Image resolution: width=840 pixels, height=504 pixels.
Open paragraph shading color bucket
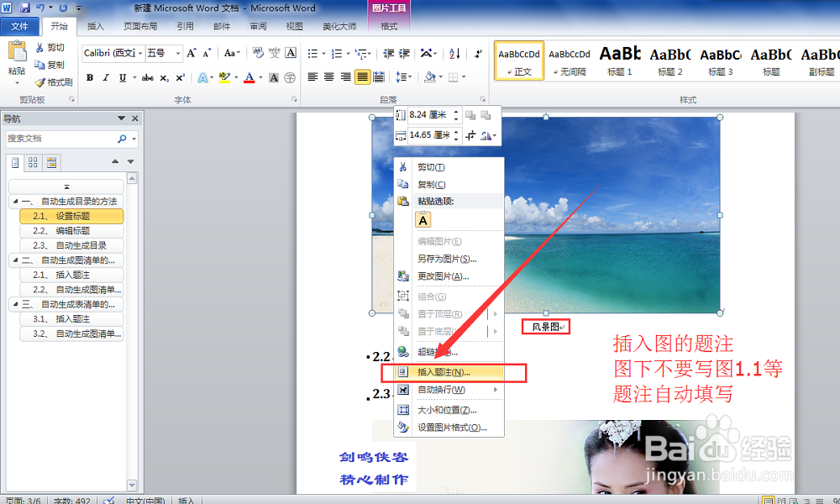click(429, 77)
